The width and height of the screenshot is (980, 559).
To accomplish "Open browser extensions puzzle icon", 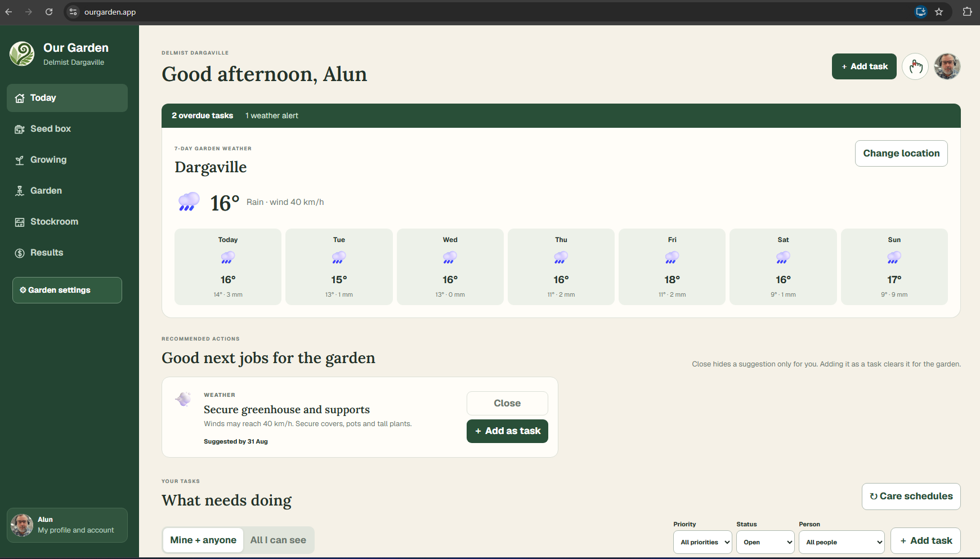I will [967, 12].
